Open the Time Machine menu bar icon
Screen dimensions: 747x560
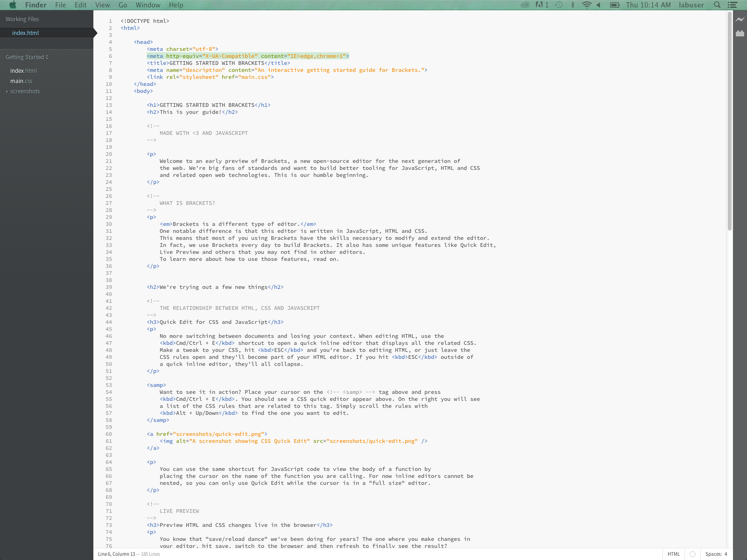point(559,5)
